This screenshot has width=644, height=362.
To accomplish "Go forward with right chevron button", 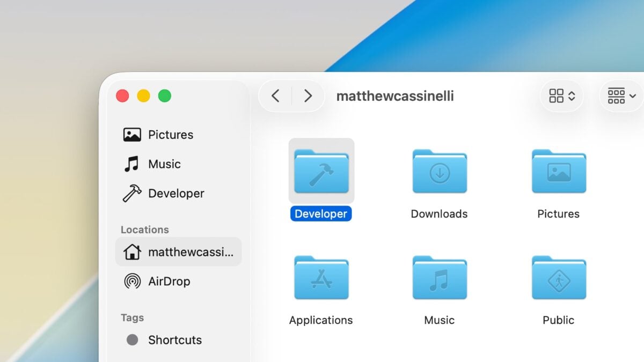I will coord(308,96).
